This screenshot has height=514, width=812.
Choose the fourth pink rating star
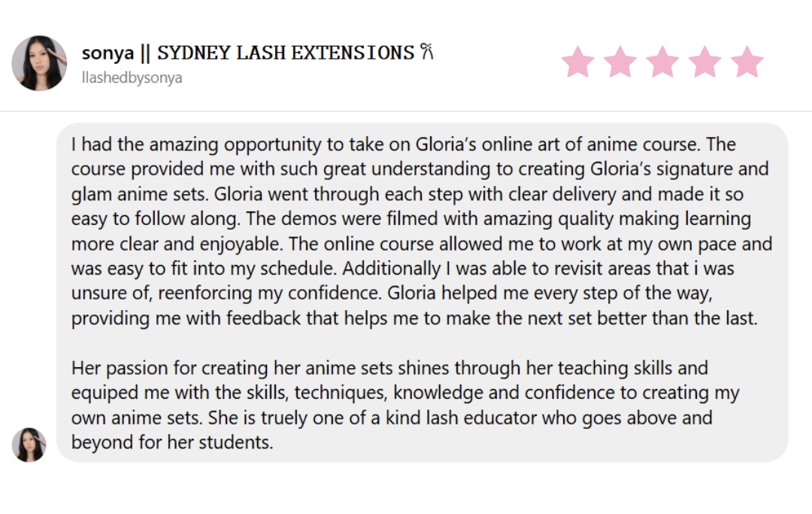(x=704, y=62)
